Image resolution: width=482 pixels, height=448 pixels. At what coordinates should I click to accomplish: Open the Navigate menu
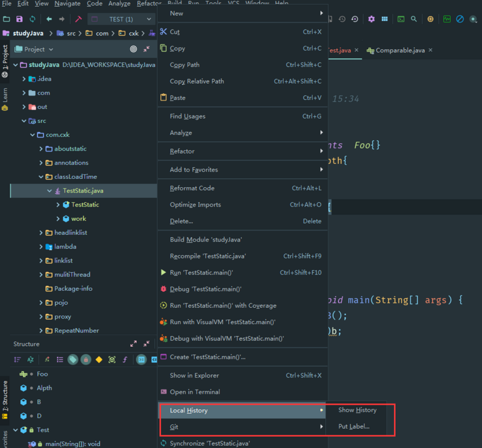(67, 4)
